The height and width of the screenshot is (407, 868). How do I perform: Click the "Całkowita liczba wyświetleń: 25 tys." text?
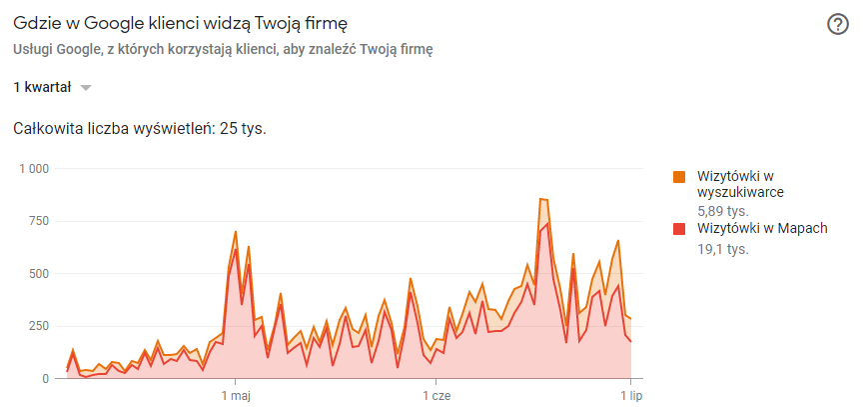point(139,128)
